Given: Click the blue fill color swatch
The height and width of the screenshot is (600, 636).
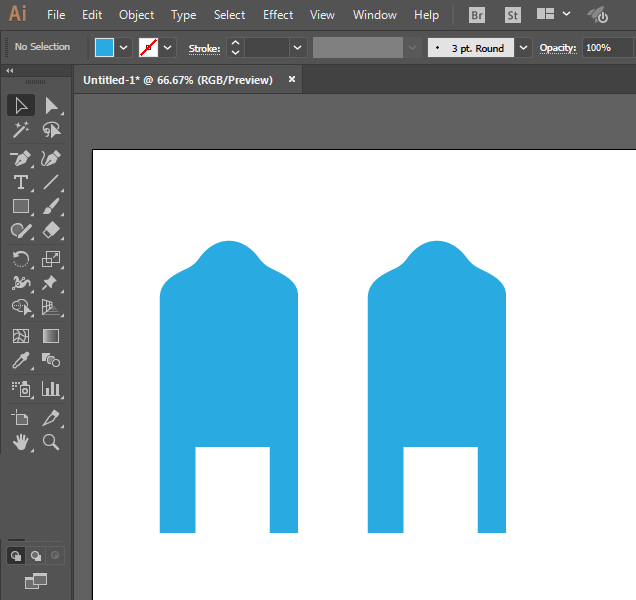Looking at the screenshot, I should tap(105, 47).
